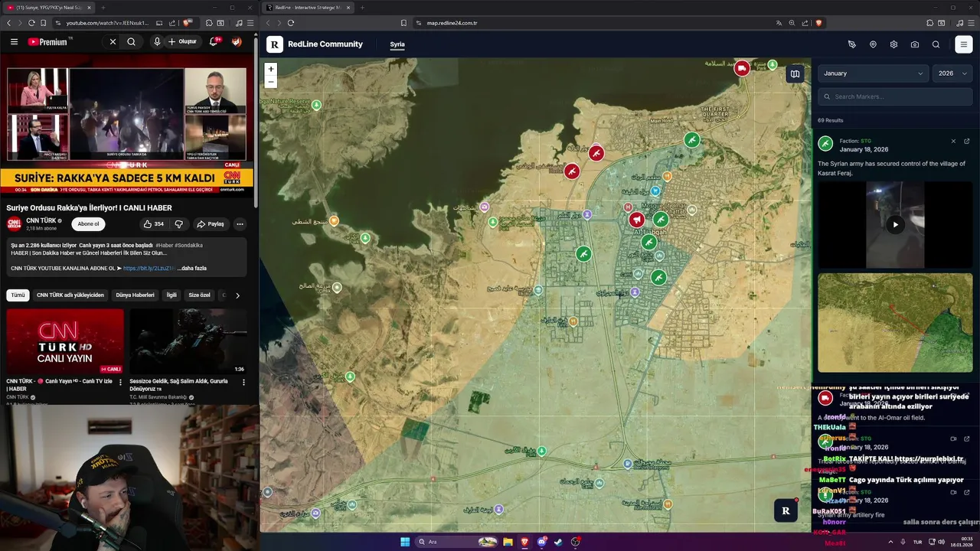Click the RedLine draw/pen tool icon
The image size is (980, 551).
[852, 44]
